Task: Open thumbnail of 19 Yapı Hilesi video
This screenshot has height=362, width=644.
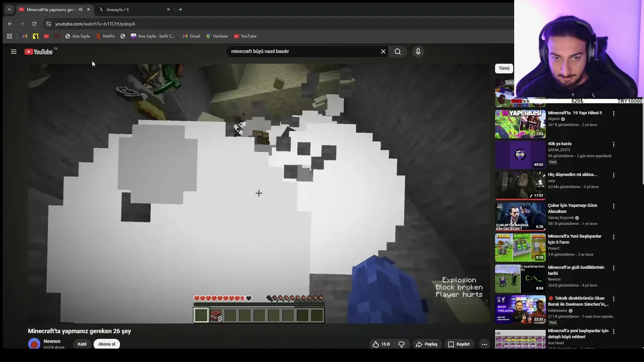Action: click(520, 124)
